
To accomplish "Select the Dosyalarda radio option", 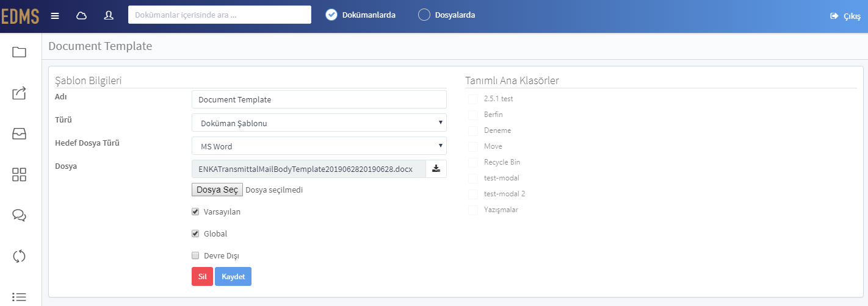I will coord(424,15).
